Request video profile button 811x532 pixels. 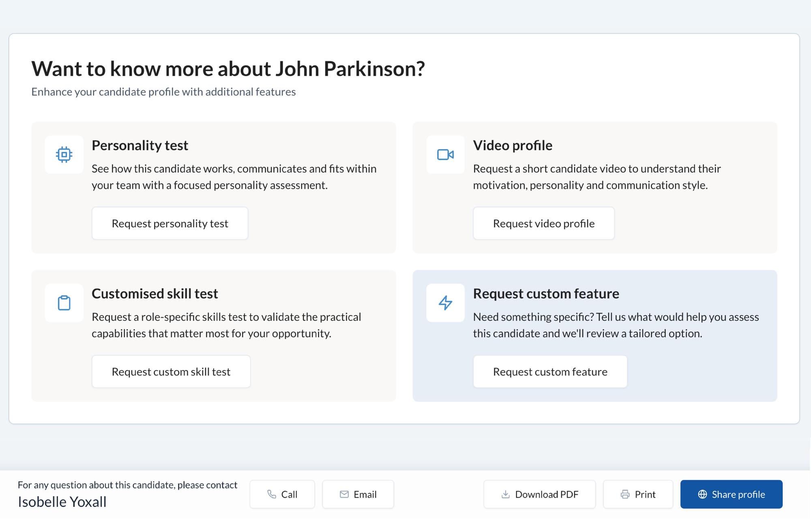(x=544, y=223)
